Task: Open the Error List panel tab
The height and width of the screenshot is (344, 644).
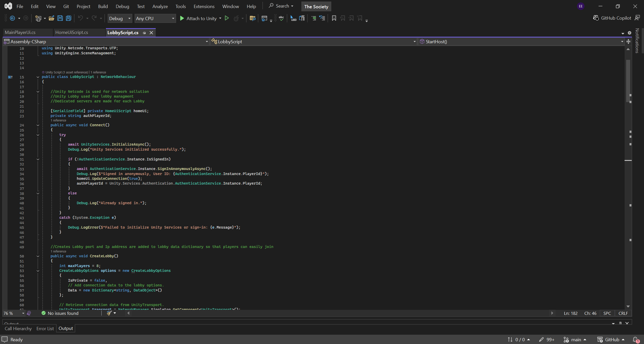Action: click(45, 328)
